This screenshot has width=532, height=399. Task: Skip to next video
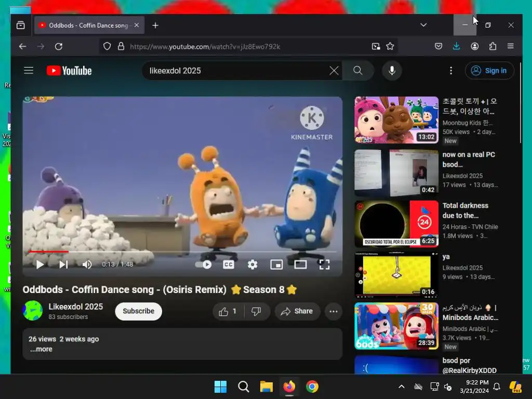pos(63,264)
